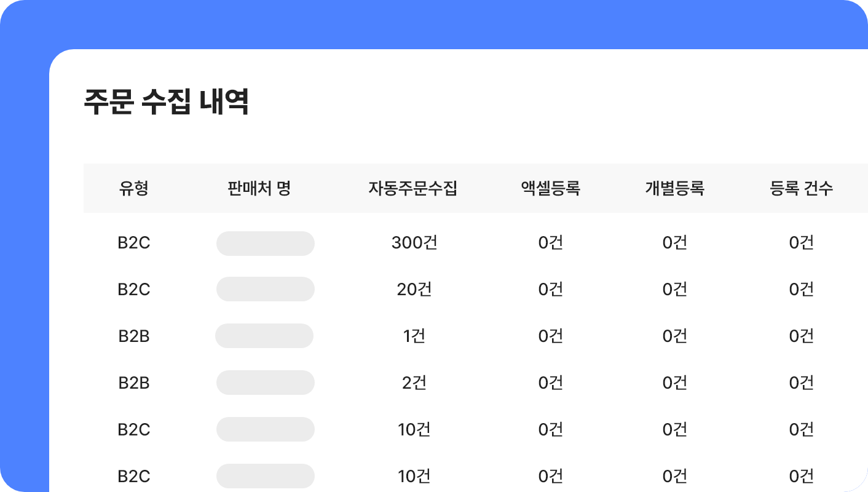Select the 등록 건수 column header

tap(802, 188)
